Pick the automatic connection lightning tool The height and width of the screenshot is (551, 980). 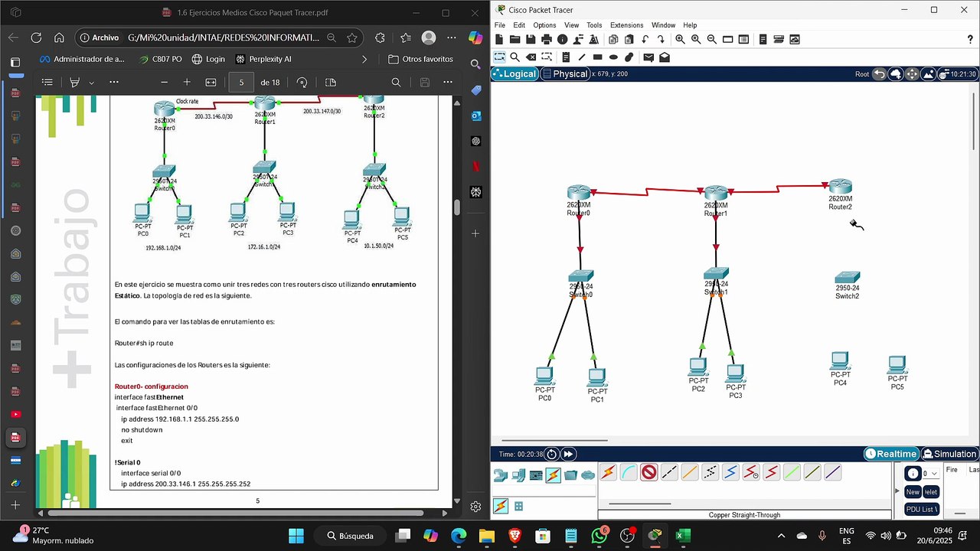[608, 473]
